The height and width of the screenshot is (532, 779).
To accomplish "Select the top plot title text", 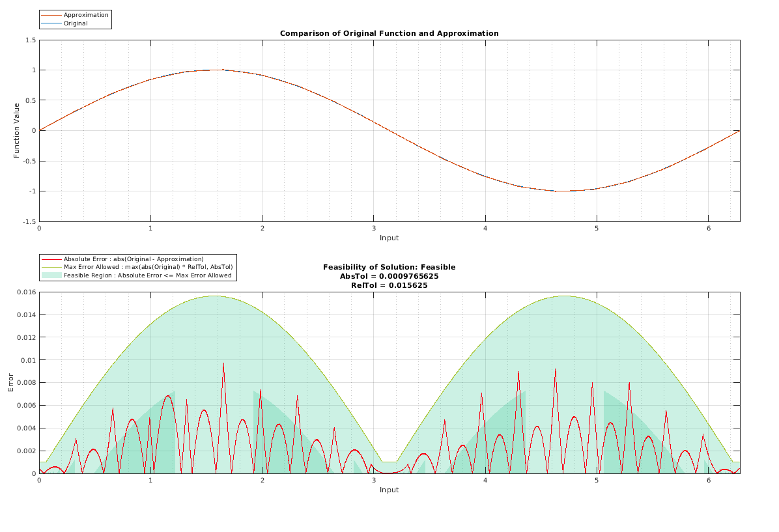I will (389, 33).
